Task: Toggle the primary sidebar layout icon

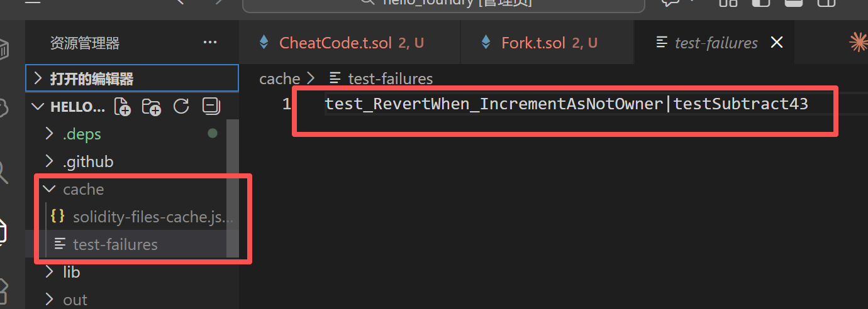Action: pyautogui.click(x=760, y=3)
